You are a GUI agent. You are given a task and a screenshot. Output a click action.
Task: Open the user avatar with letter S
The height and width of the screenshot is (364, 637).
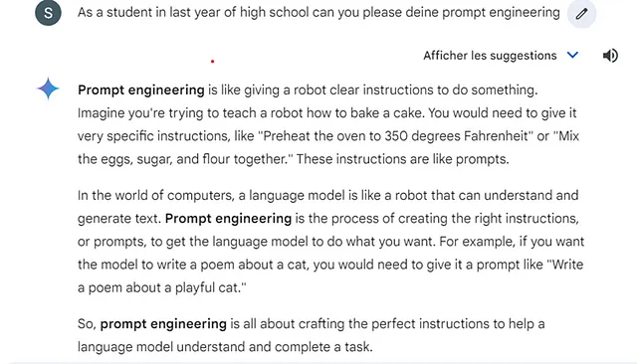pyautogui.click(x=48, y=13)
